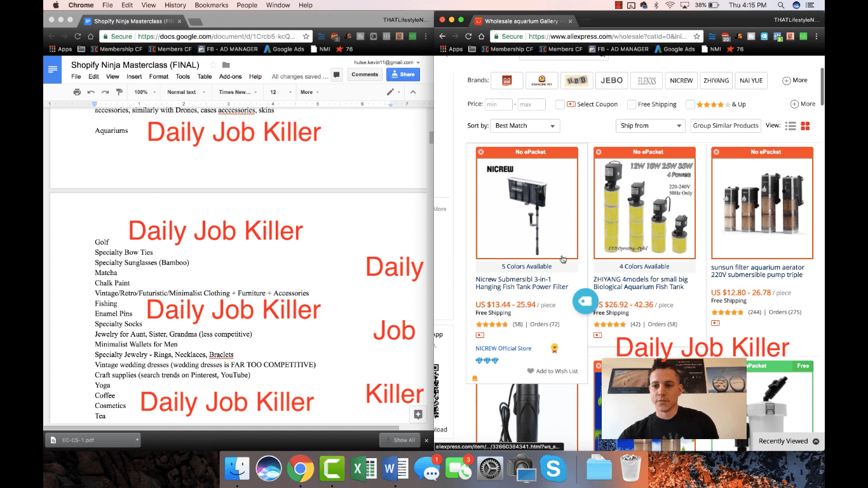
Task: Click the print icon in Google Docs toolbar
Action: (77, 92)
